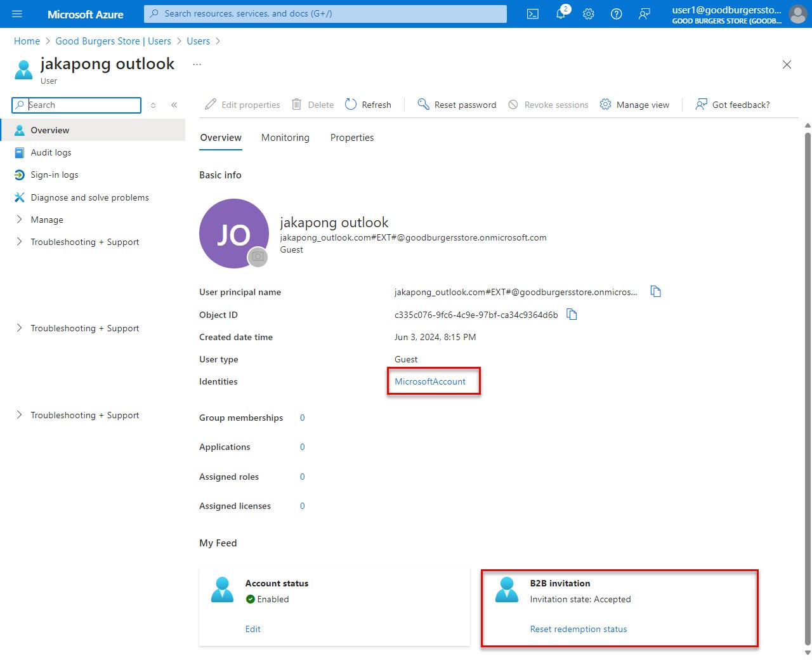
Task: Expand the Troubleshooting + Support section
Action: point(84,242)
